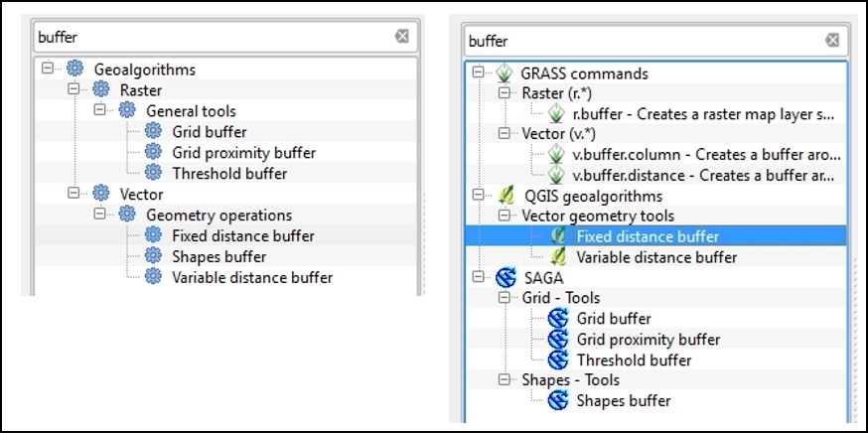This screenshot has width=868, height=433.
Task: Collapse the Raster group in left tree
Action: click(74, 88)
